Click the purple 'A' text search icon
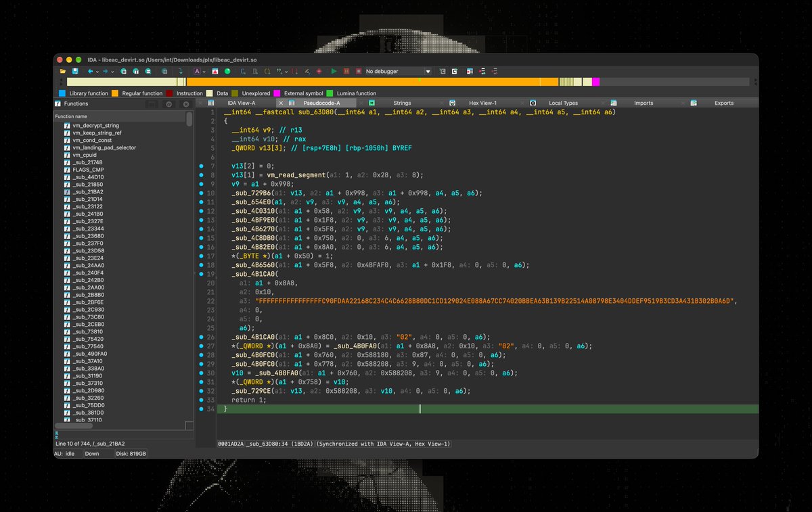Screen dimensions: 812x512 pyautogui.click(x=197, y=71)
